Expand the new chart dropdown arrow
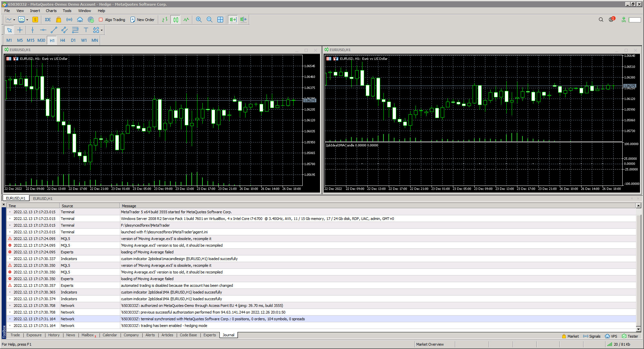644x349 pixels. [14, 20]
